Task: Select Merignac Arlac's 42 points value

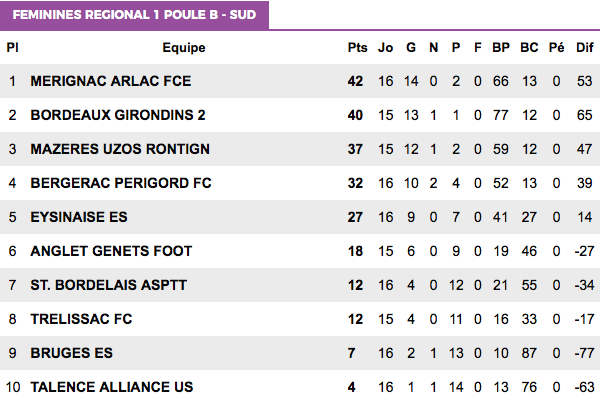Action: (355, 81)
